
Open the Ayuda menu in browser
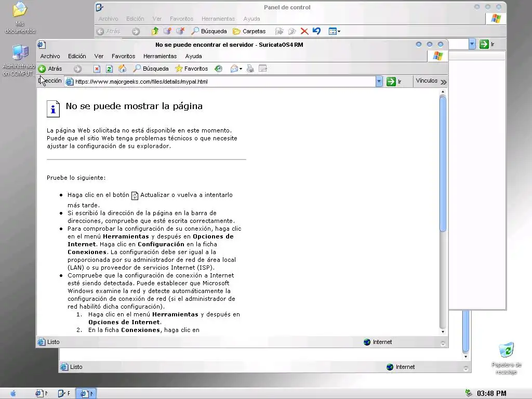[x=193, y=56]
